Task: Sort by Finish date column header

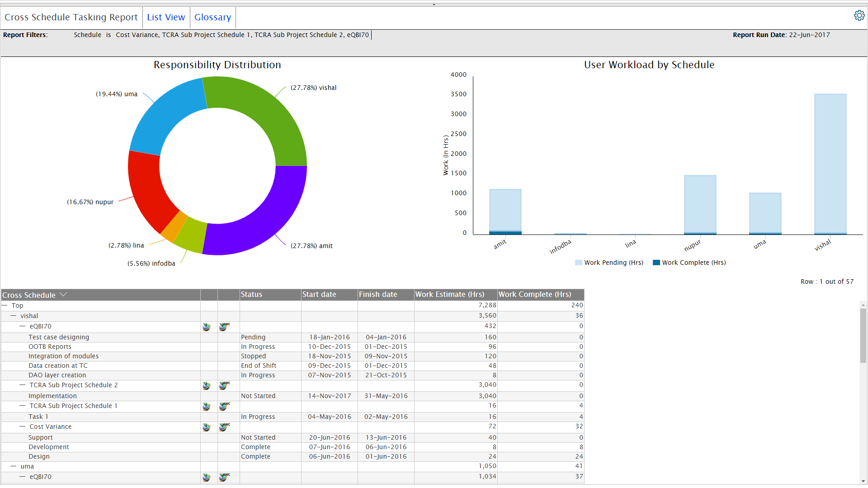Action: (x=386, y=295)
